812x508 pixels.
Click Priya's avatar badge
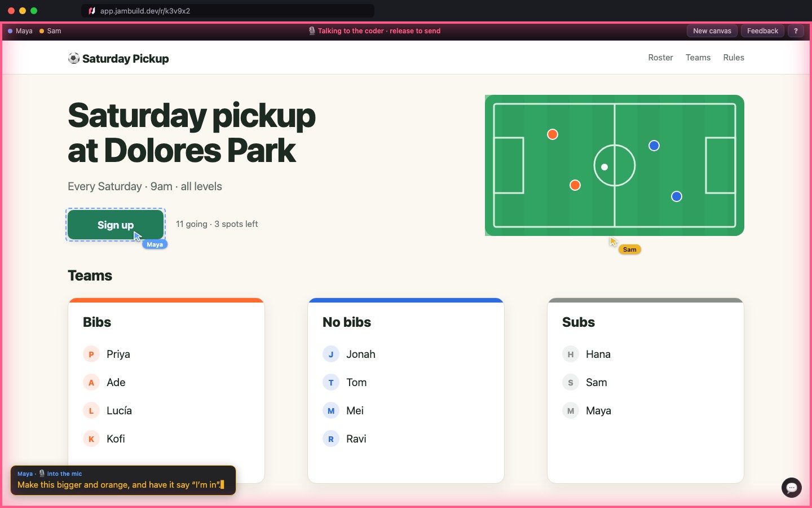[x=91, y=354]
